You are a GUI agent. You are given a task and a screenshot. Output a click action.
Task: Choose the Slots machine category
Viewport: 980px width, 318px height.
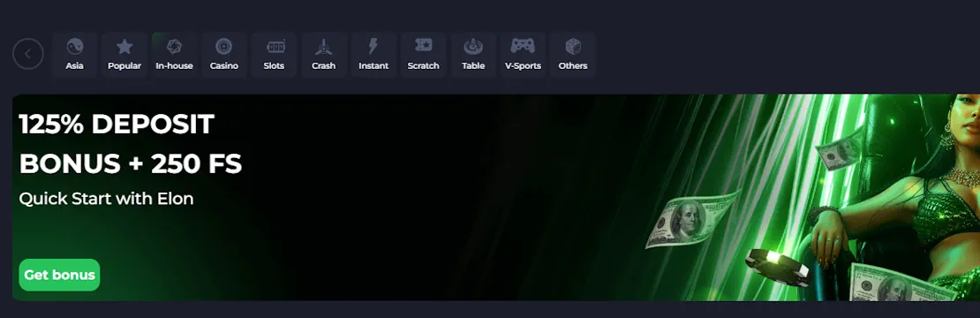[274, 55]
